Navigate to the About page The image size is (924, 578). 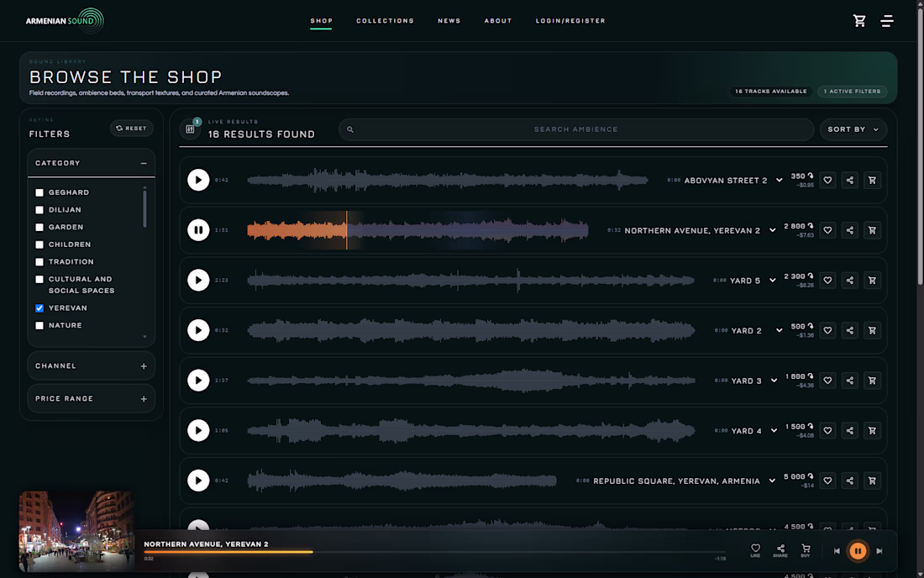(498, 21)
